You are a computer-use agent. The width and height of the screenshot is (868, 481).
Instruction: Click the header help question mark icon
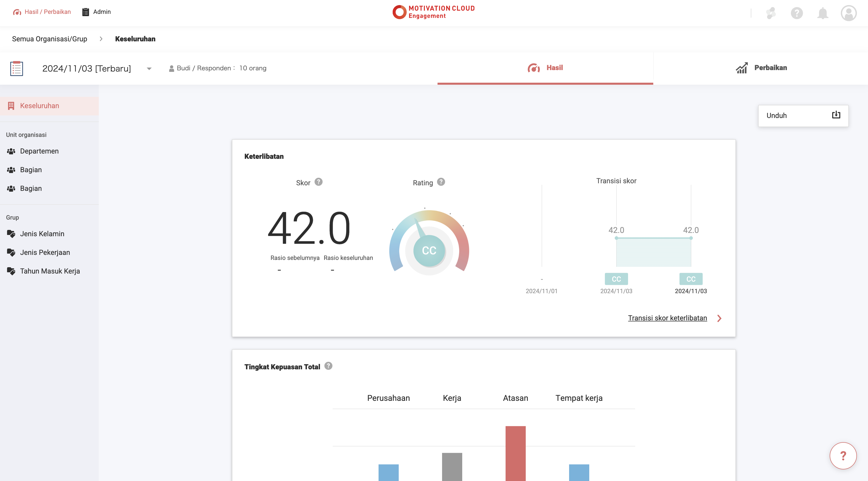point(797,13)
